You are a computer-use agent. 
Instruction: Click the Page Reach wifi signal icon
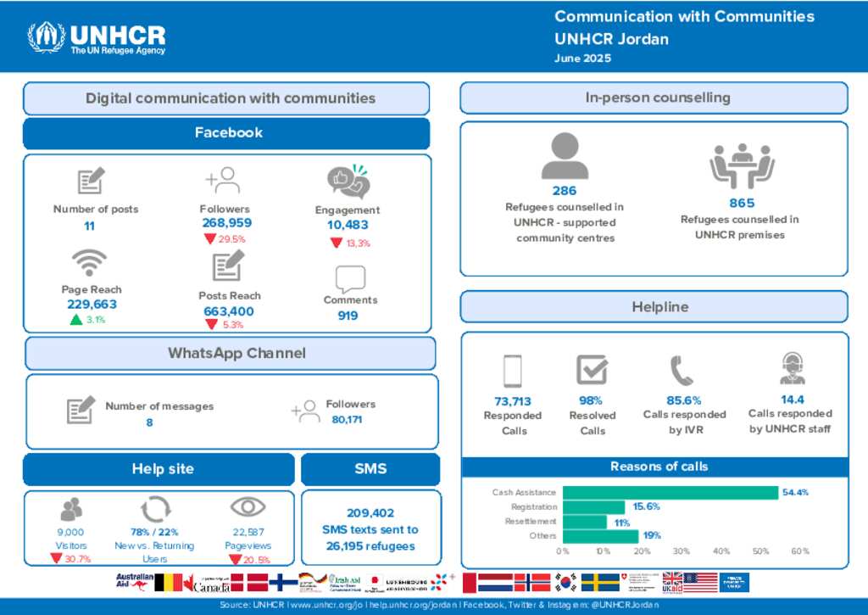click(x=89, y=263)
